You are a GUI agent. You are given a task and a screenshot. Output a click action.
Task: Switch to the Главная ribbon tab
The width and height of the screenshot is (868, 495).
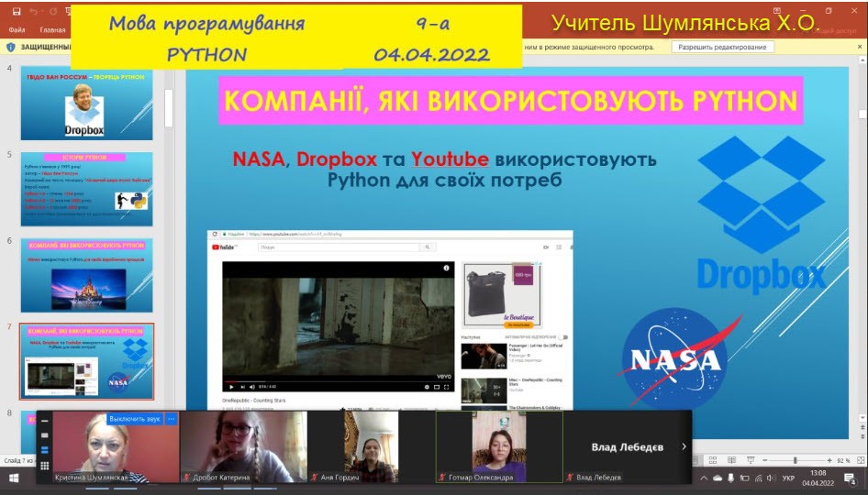(52, 30)
